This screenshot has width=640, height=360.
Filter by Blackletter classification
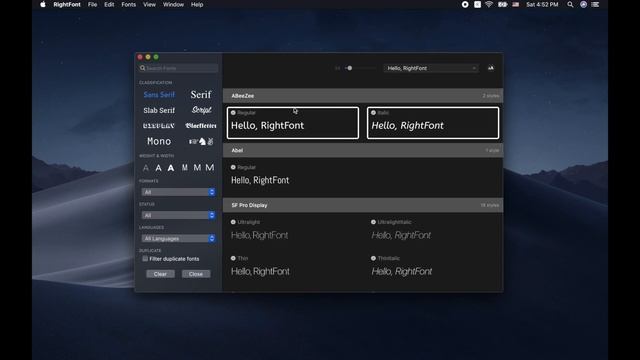pos(201,126)
